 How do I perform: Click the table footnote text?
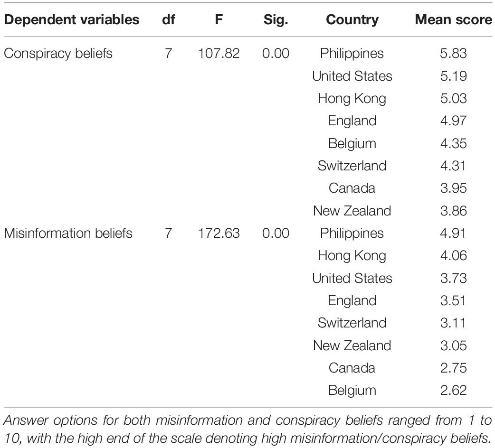247,429
